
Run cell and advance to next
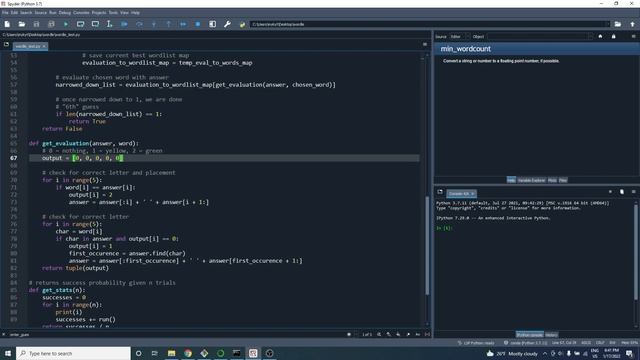point(95,24)
